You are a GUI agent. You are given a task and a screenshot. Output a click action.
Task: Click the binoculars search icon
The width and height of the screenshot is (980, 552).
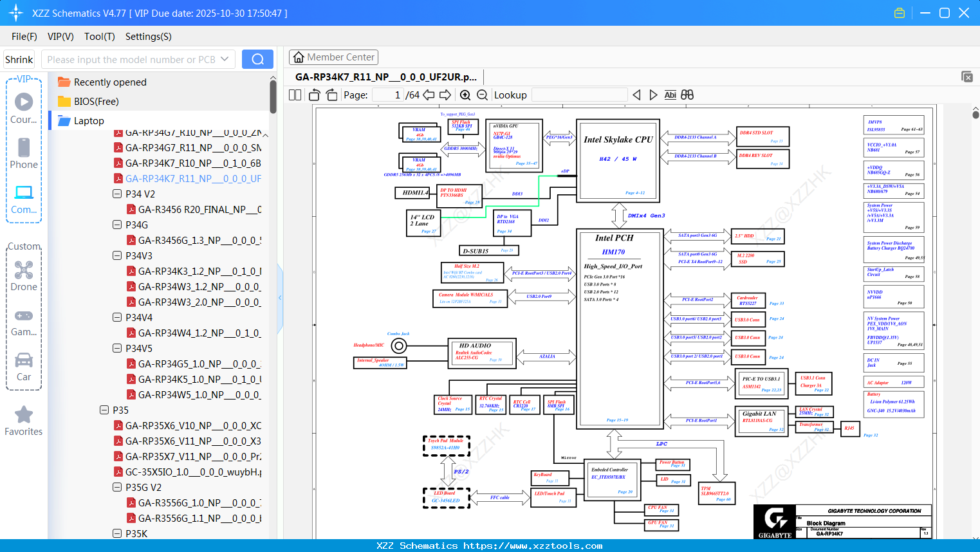687,95
